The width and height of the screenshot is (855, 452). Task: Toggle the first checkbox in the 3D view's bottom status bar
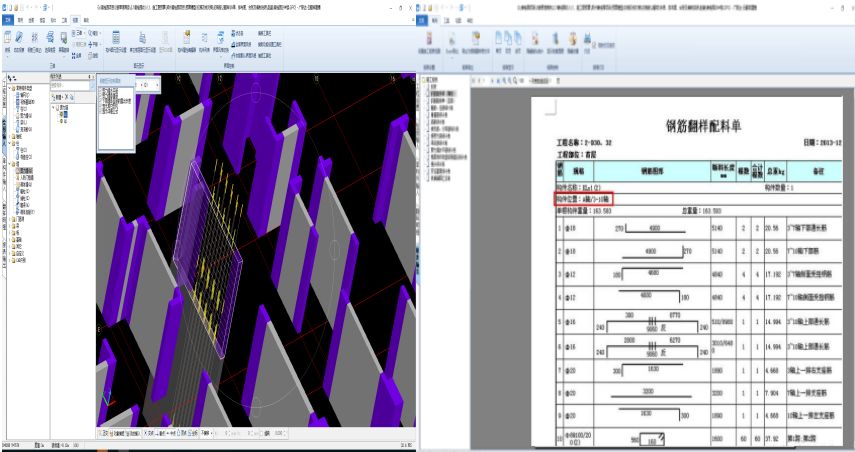tap(101, 434)
